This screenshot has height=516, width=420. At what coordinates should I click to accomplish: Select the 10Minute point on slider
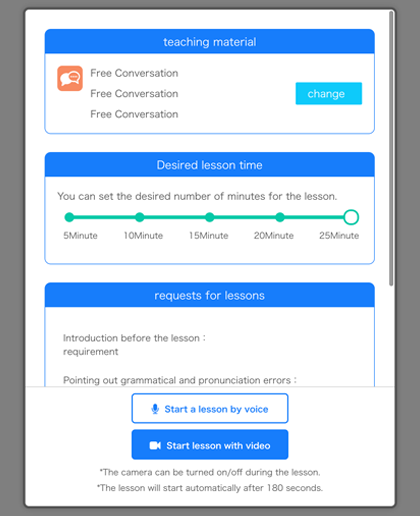140,217
